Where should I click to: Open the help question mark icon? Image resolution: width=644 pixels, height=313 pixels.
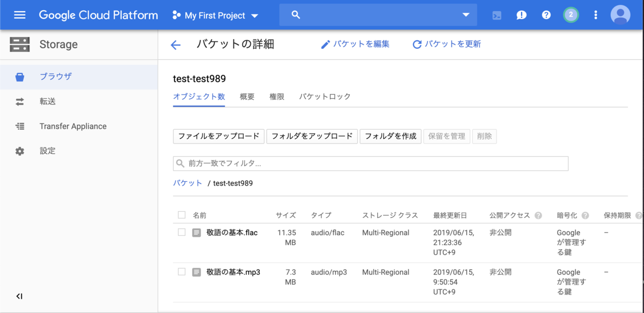pos(546,15)
